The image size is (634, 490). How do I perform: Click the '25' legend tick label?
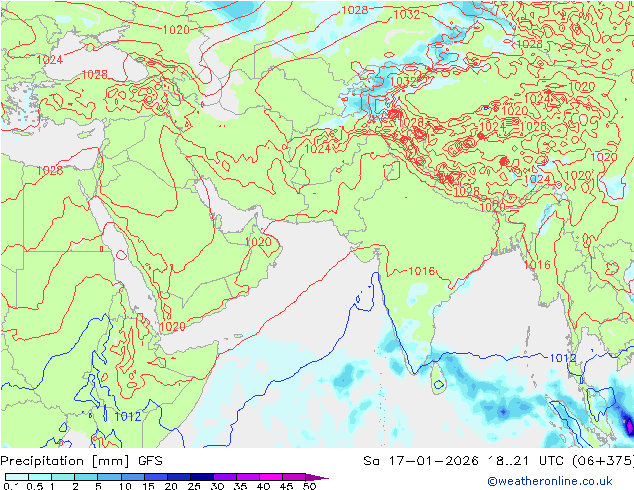coord(194,486)
